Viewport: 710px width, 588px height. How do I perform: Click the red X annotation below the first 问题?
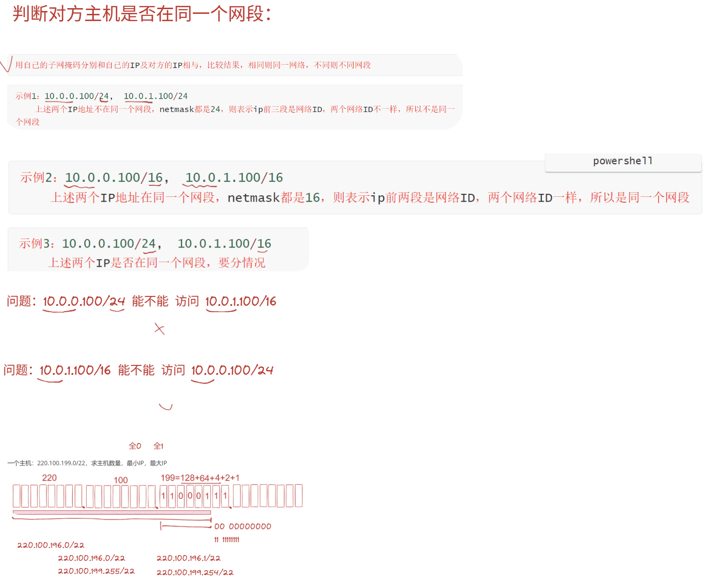[160, 328]
